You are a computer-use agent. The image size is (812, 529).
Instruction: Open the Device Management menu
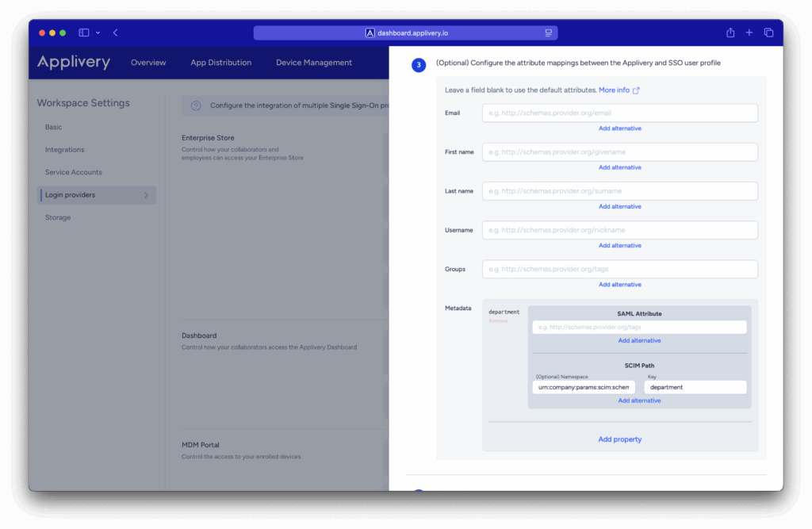pyautogui.click(x=314, y=63)
